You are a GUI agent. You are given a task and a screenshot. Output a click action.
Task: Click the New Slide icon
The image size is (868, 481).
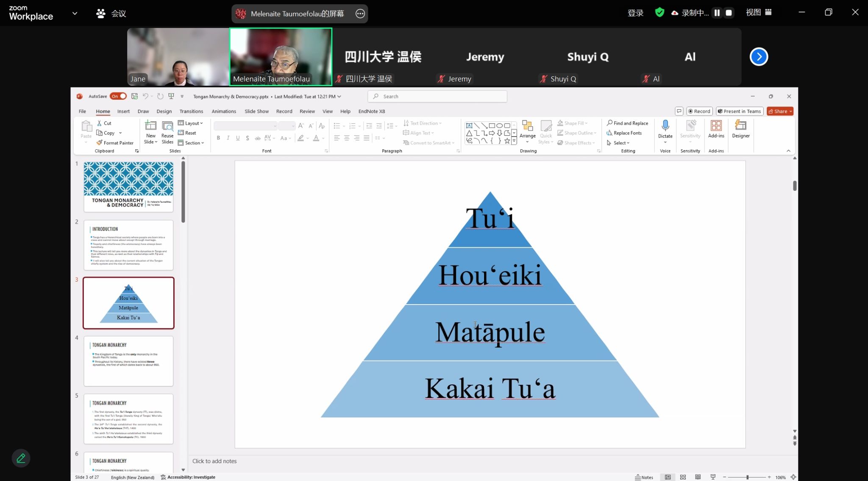click(x=150, y=126)
